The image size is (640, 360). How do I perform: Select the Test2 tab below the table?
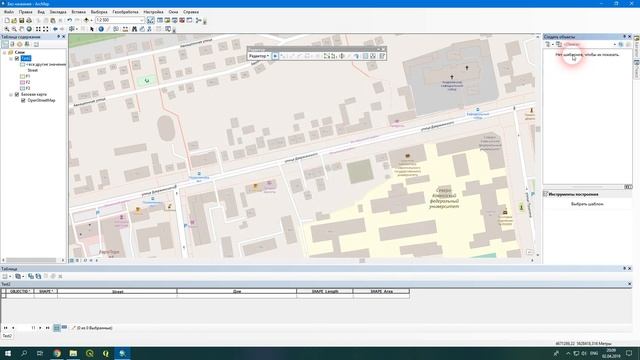click(7, 336)
